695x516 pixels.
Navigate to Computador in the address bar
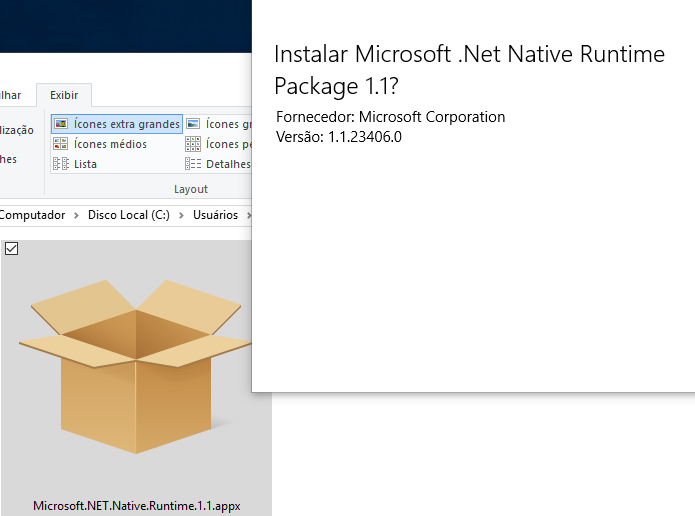32,215
